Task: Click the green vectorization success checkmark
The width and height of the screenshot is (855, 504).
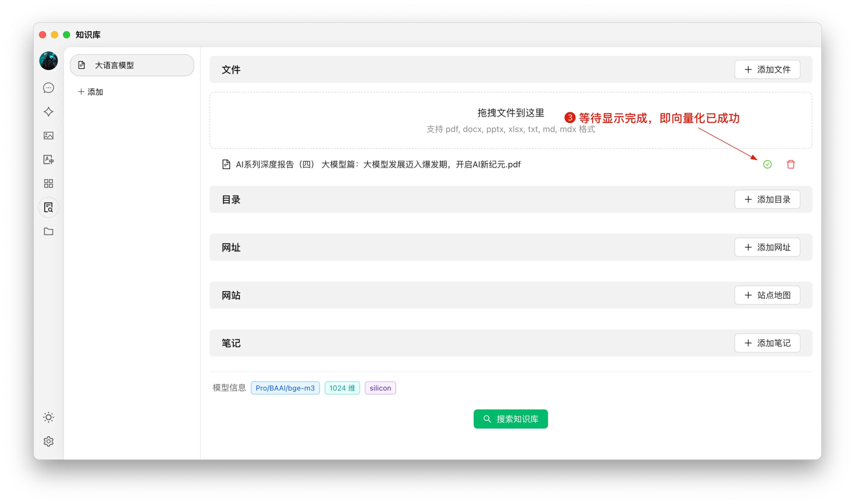Action: tap(767, 164)
